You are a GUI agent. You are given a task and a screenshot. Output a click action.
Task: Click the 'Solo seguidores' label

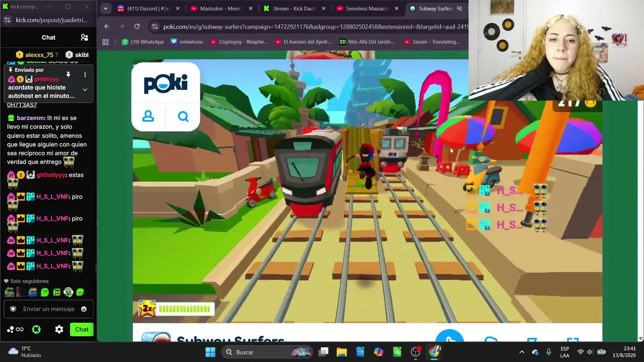coord(30,282)
